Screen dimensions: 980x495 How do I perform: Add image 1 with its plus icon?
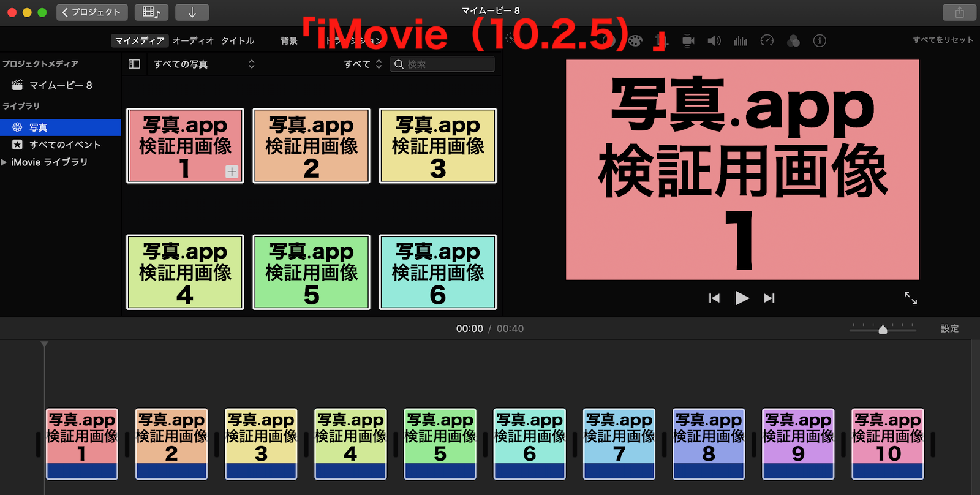coord(232,172)
